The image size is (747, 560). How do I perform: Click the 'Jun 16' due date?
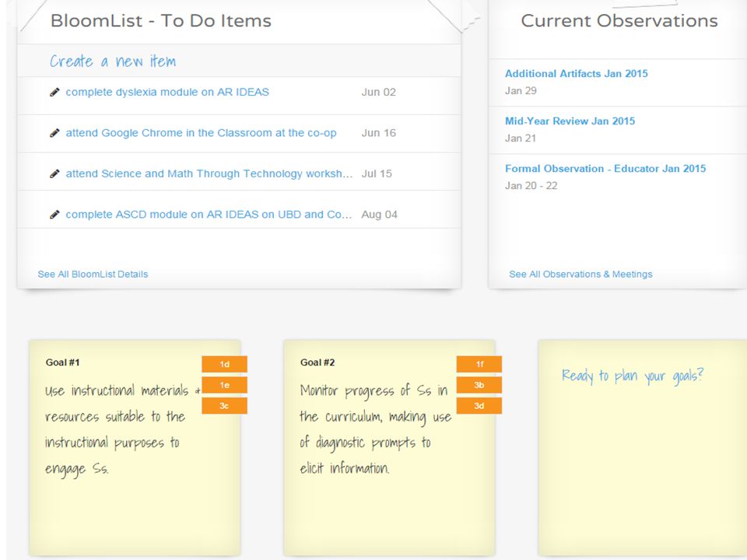379,133
